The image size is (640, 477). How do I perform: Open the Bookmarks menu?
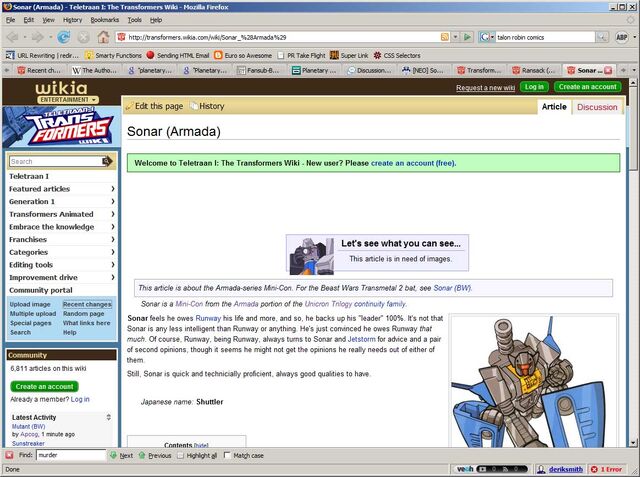104,20
